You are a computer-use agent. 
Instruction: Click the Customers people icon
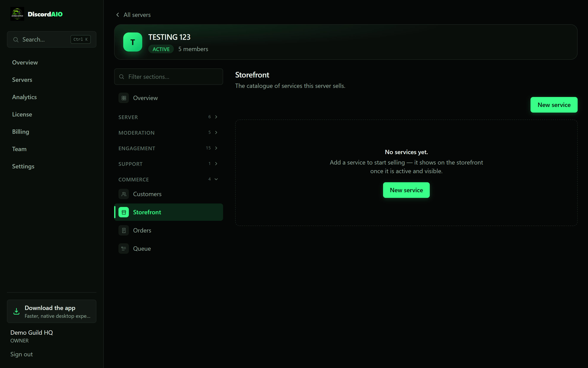(x=124, y=194)
